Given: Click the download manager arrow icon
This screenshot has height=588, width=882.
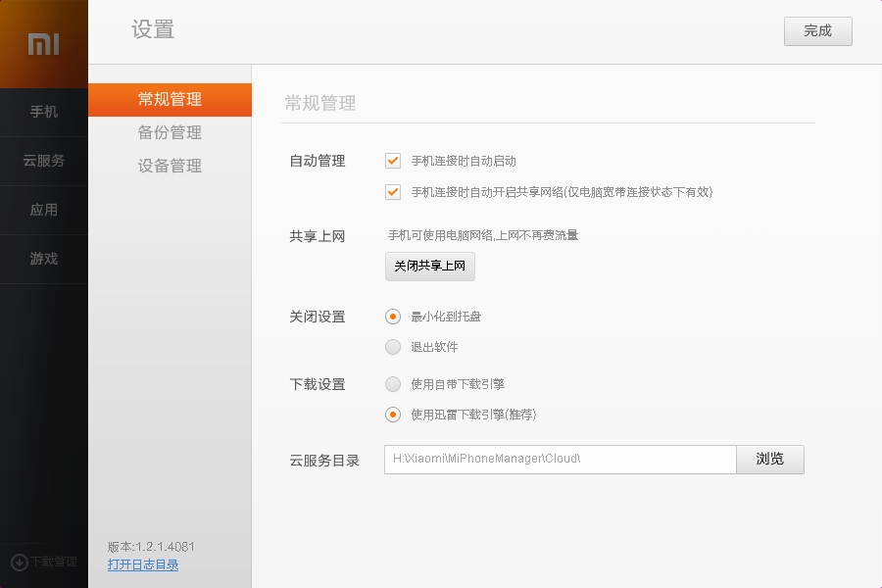Looking at the screenshot, I should [x=19, y=563].
